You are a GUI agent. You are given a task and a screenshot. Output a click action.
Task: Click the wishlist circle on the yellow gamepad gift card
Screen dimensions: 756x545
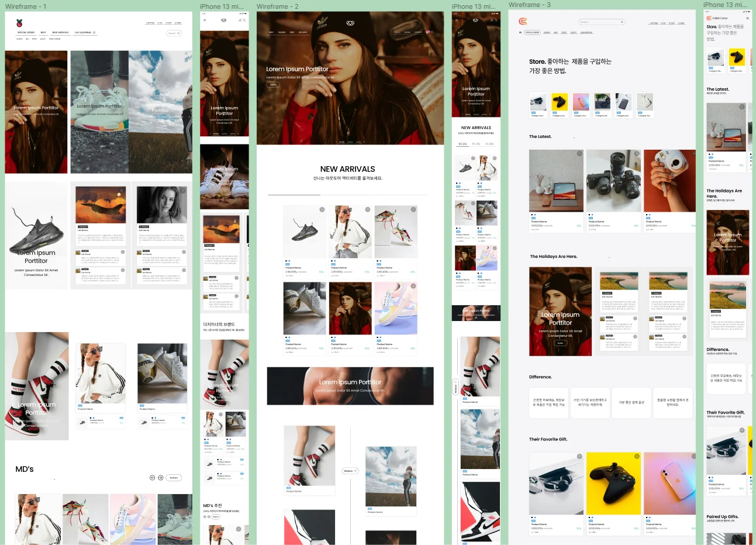[636, 457]
